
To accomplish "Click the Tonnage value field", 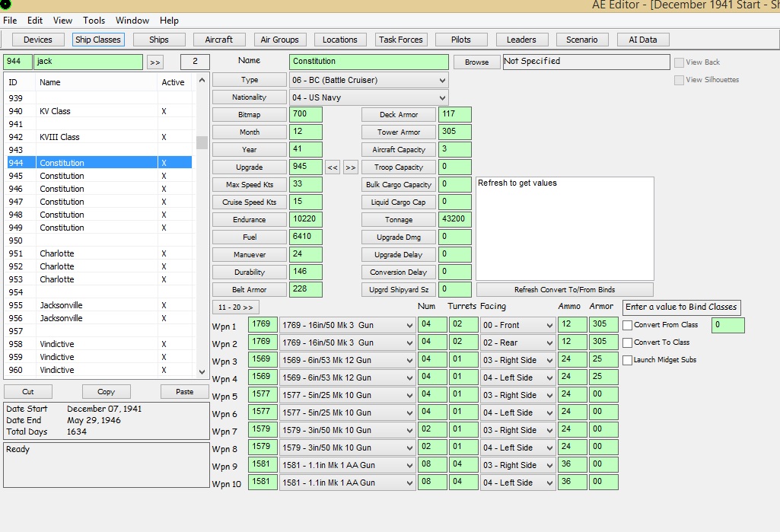I will [454, 219].
